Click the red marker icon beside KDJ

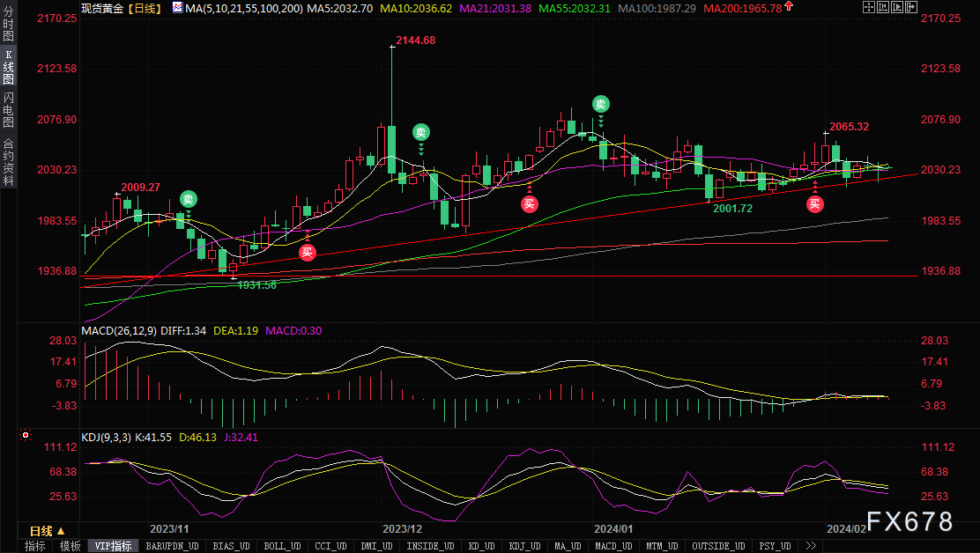[26, 435]
